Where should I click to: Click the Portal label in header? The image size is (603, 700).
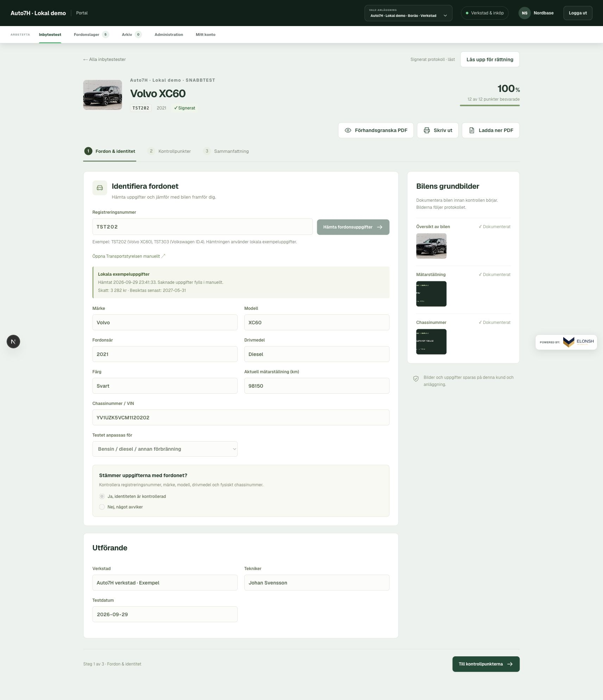coord(82,13)
